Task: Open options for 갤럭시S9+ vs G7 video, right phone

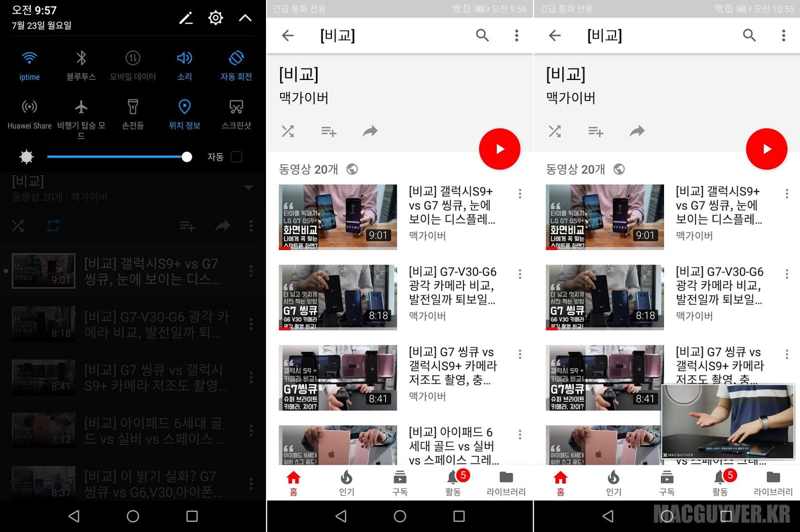Action: click(x=787, y=194)
